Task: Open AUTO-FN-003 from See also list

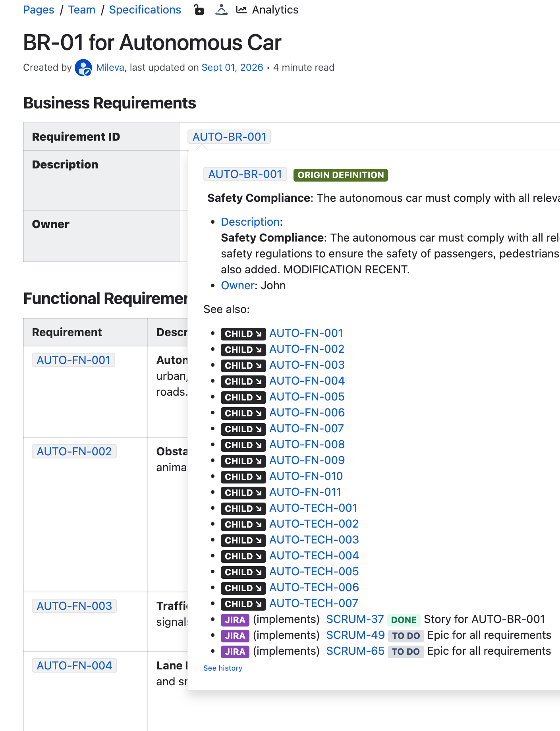Action: coord(307,365)
